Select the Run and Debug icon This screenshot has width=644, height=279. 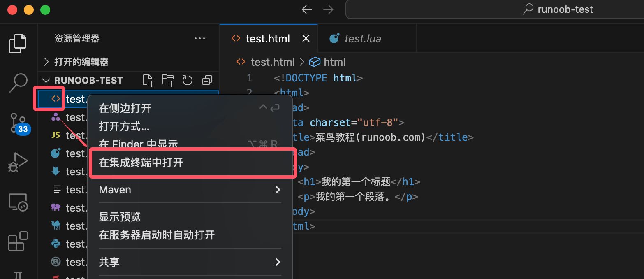coord(17,162)
